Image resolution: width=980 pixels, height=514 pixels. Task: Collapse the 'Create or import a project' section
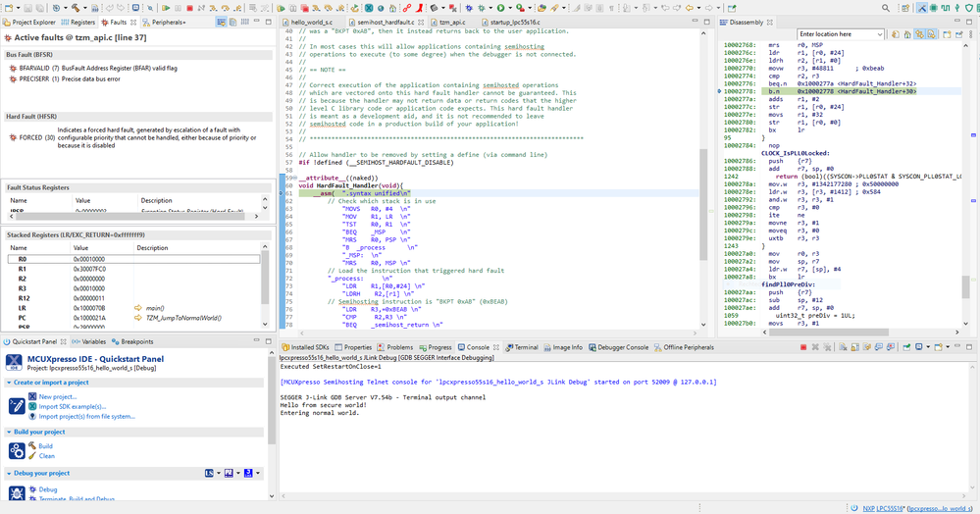point(10,382)
